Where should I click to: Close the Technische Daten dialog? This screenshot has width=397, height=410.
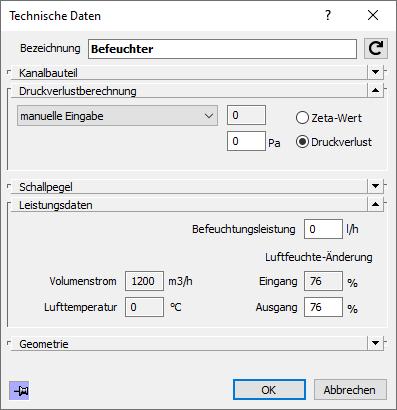[x=373, y=15]
